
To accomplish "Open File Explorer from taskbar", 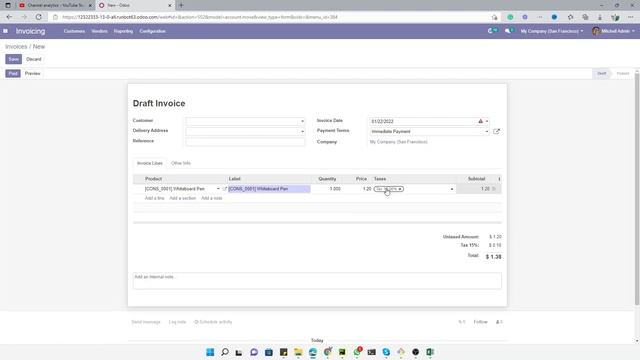I will pos(298,352).
